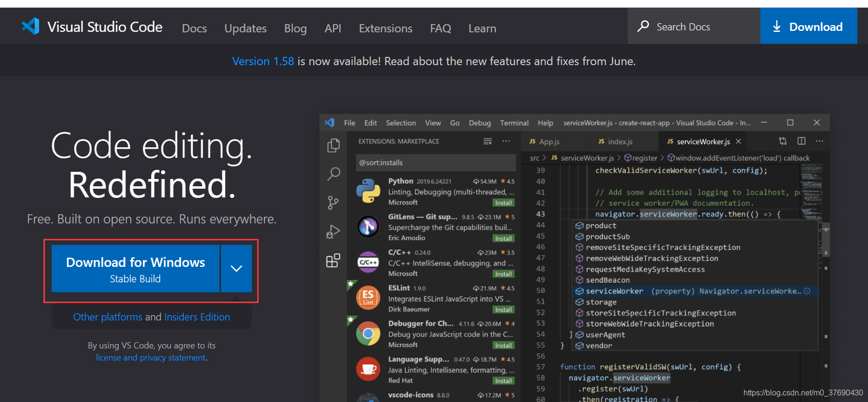Open the FAQ page

click(441, 28)
